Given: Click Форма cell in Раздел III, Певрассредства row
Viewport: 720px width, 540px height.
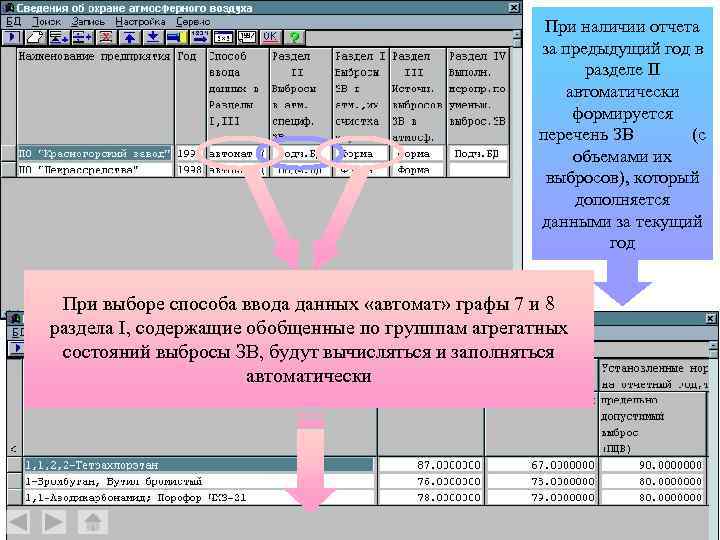Looking at the screenshot, I should point(417,169).
